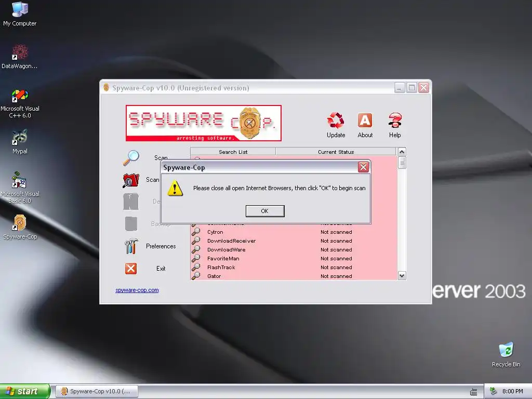Click the Spyware Cop logo banner

coord(204,123)
